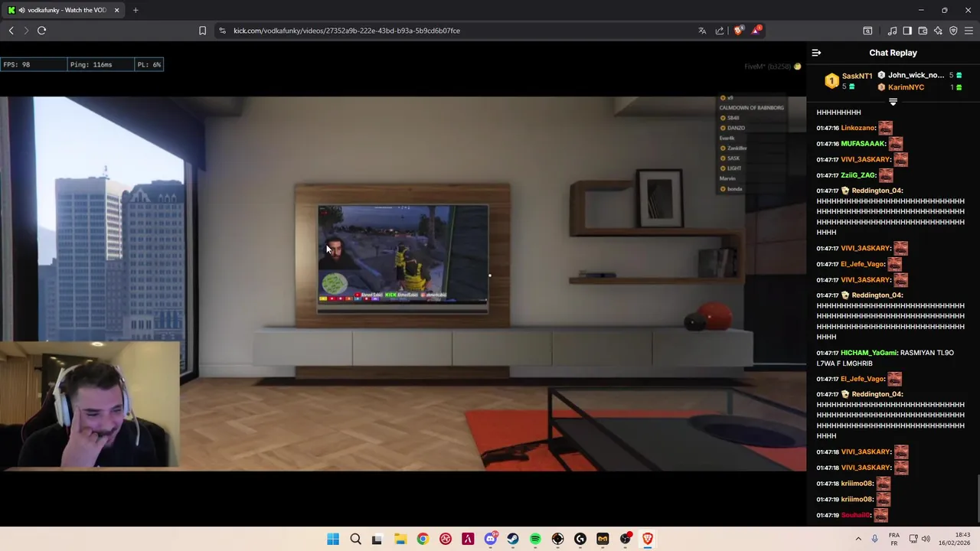Open translate page icon in address bar
Screen dimensions: 980x551
(x=702, y=31)
